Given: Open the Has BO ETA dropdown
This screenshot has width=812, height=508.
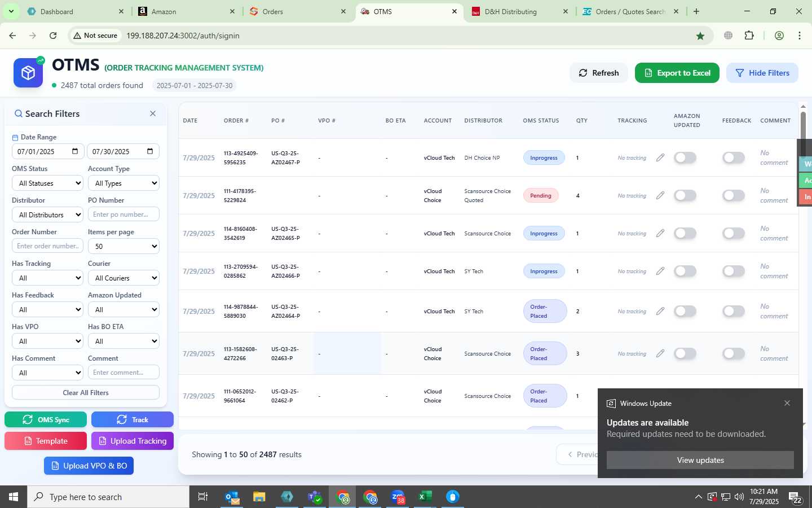Looking at the screenshot, I should 123,341.
